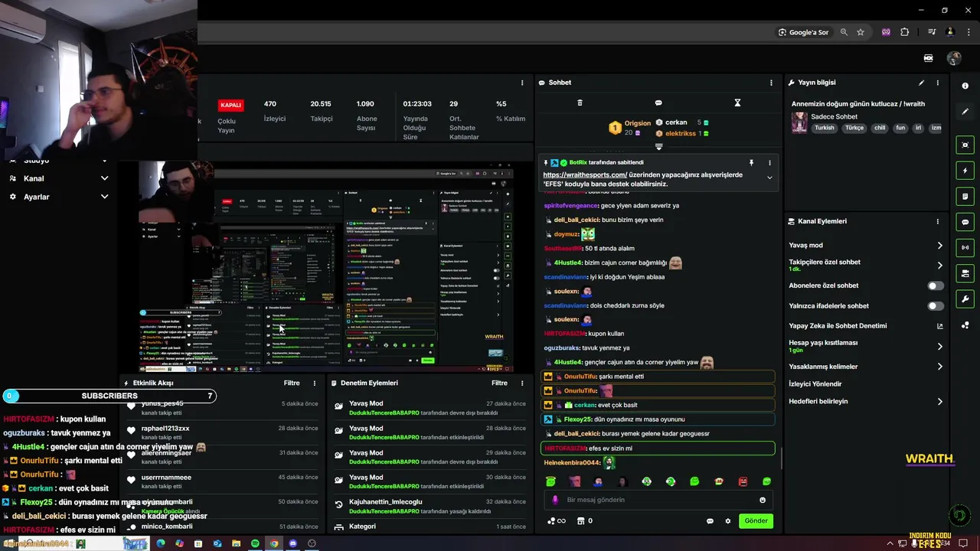Click chat bubble icon beside settings gear
This screenshot has width=980, height=551.
710,521
